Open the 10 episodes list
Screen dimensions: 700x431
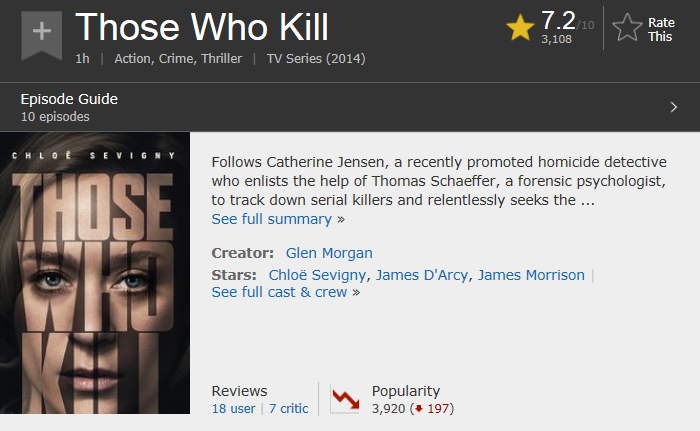(x=55, y=117)
